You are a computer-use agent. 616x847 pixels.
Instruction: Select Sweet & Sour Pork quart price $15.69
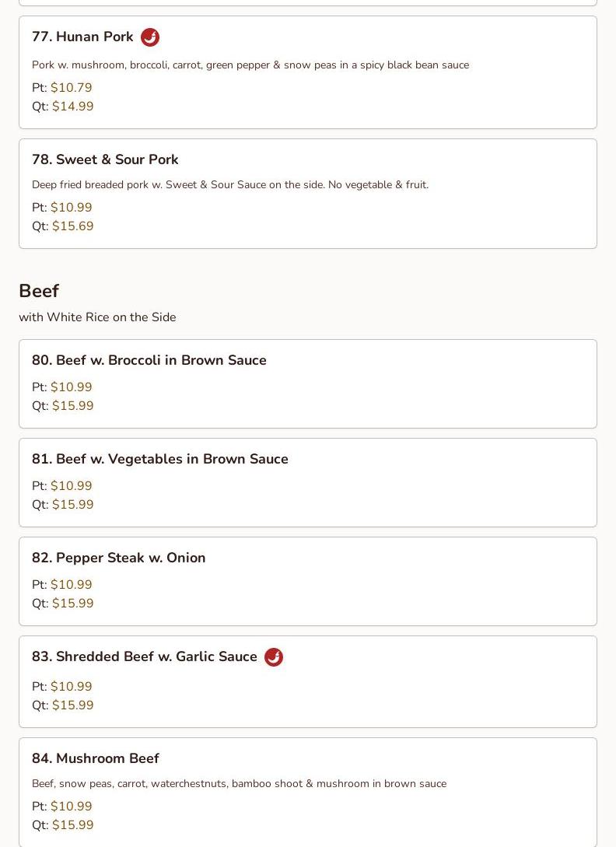coord(72,226)
